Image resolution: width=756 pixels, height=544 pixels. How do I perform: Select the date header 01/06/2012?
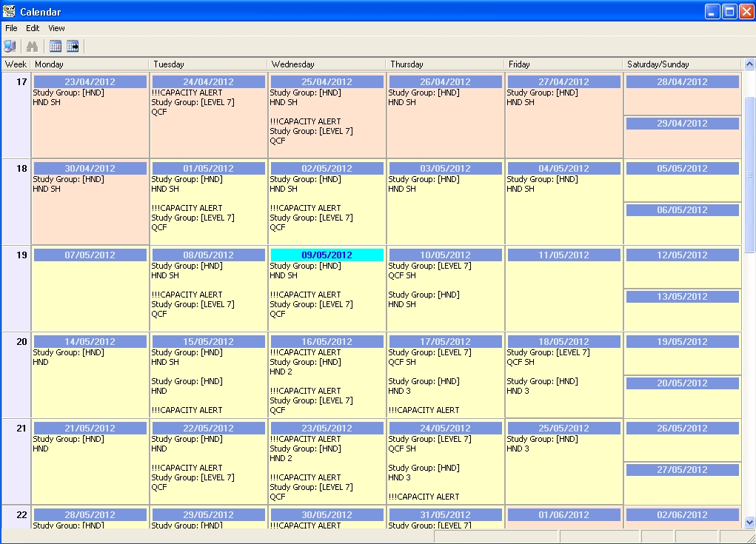(x=563, y=514)
